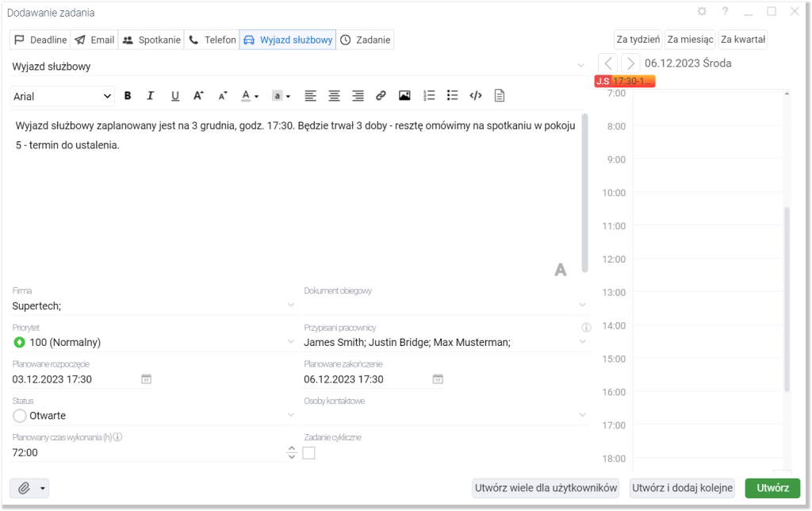Create a numbered list
The image size is (812, 511).
click(x=429, y=96)
